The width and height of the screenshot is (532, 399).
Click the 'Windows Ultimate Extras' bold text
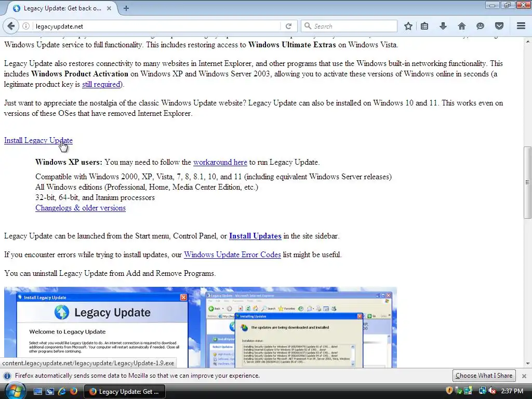[292, 45]
